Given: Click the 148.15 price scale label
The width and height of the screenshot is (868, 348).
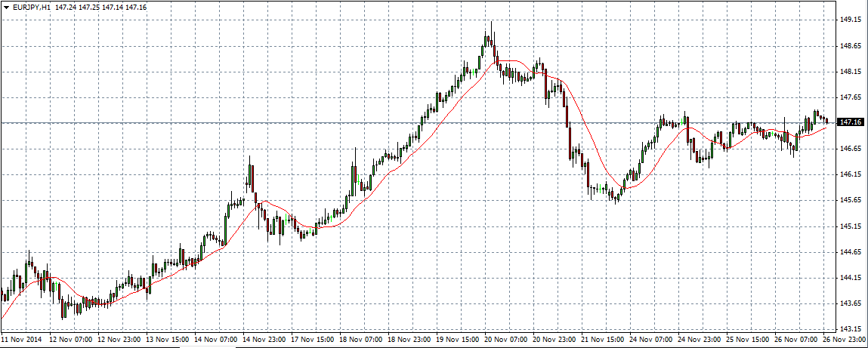Looking at the screenshot, I should [x=851, y=72].
